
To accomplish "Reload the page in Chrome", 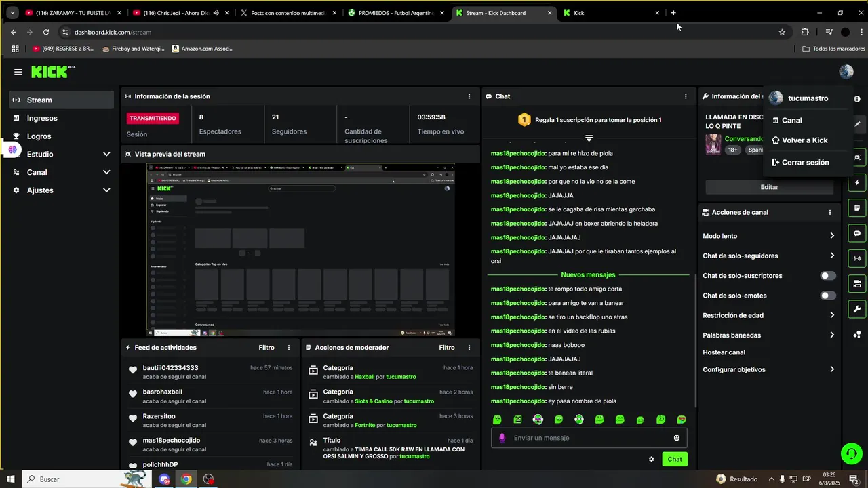I will pyautogui.click(x=46, y=32).
